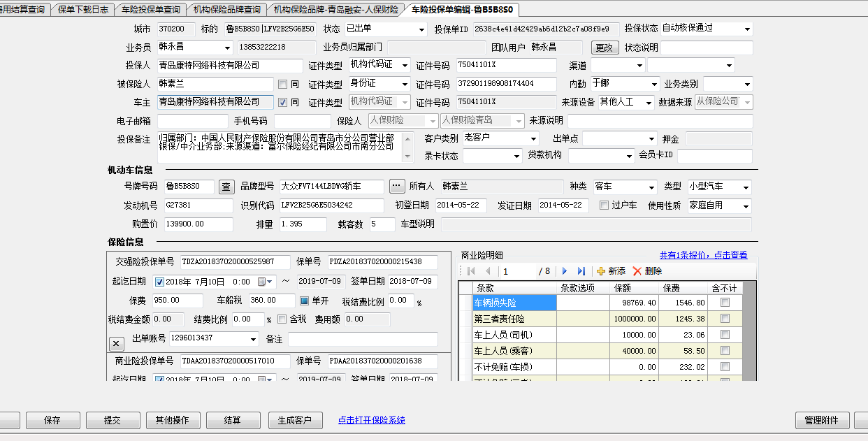Click the ellipsis button beside 品牌型号
This screenshot has height=441, width=868.
click(x=397, y=187)
